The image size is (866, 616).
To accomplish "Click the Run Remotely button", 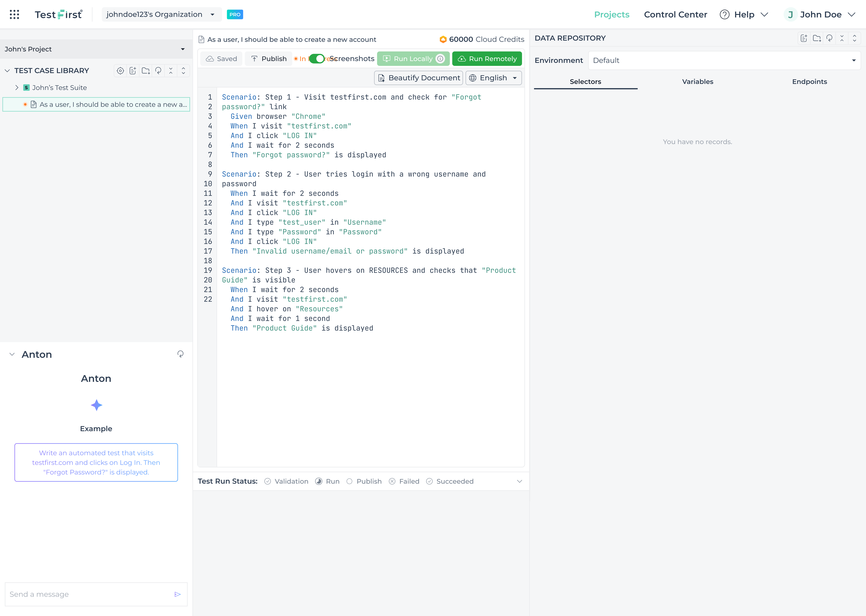I will pyautogui.click(x=487, y=59).
